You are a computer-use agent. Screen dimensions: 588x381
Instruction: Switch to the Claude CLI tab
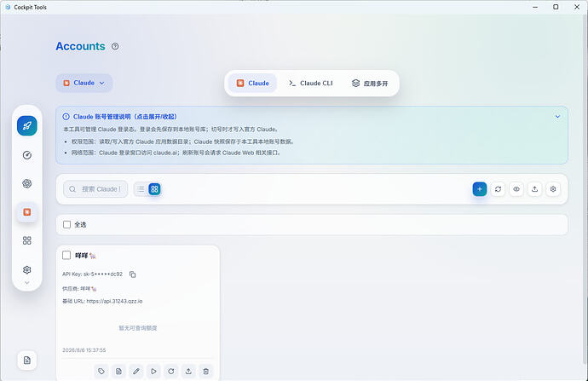[x=310, y=84]
